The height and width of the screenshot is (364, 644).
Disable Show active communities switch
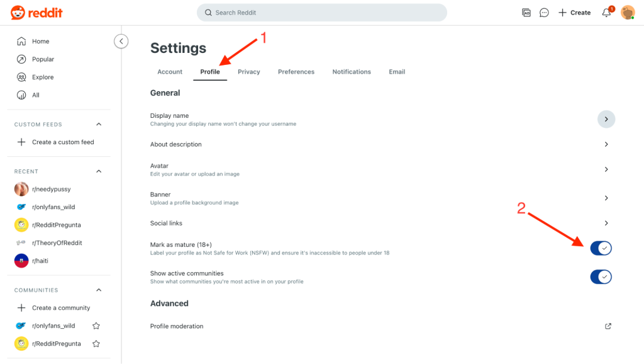(601, 277)
